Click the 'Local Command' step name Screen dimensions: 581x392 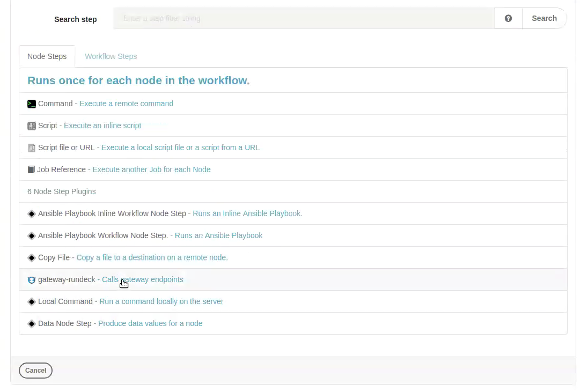point(65,301)
